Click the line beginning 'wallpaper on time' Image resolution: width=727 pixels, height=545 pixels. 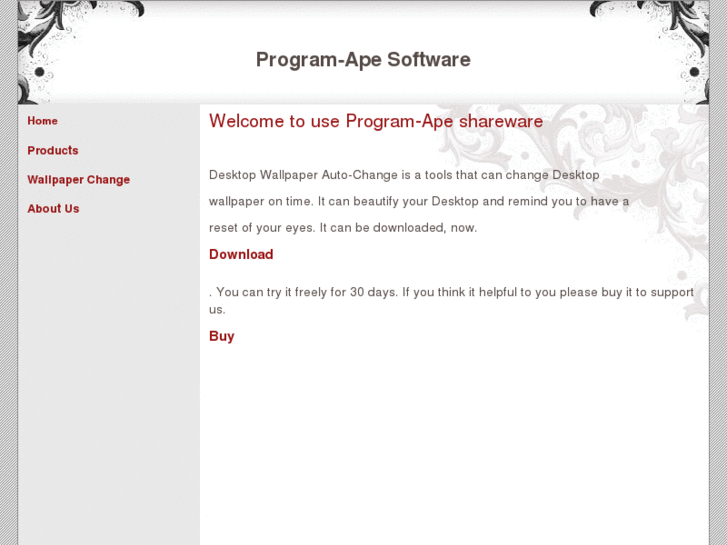tap(419, 202)
